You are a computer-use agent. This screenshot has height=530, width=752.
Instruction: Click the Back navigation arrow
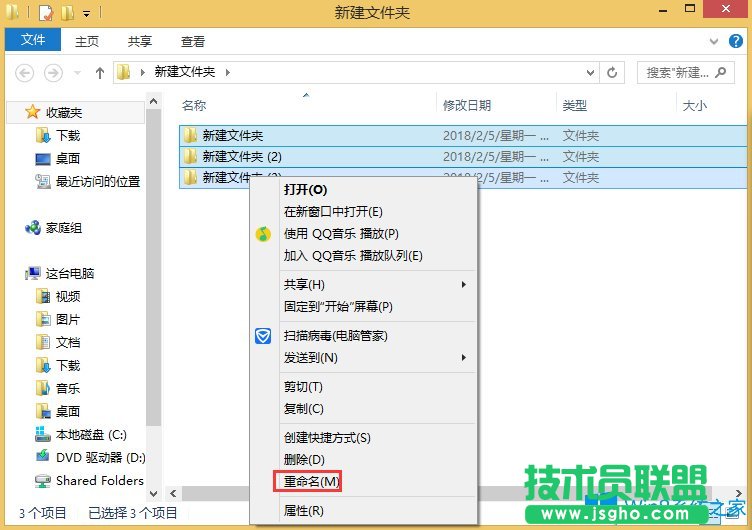[24, 73]
